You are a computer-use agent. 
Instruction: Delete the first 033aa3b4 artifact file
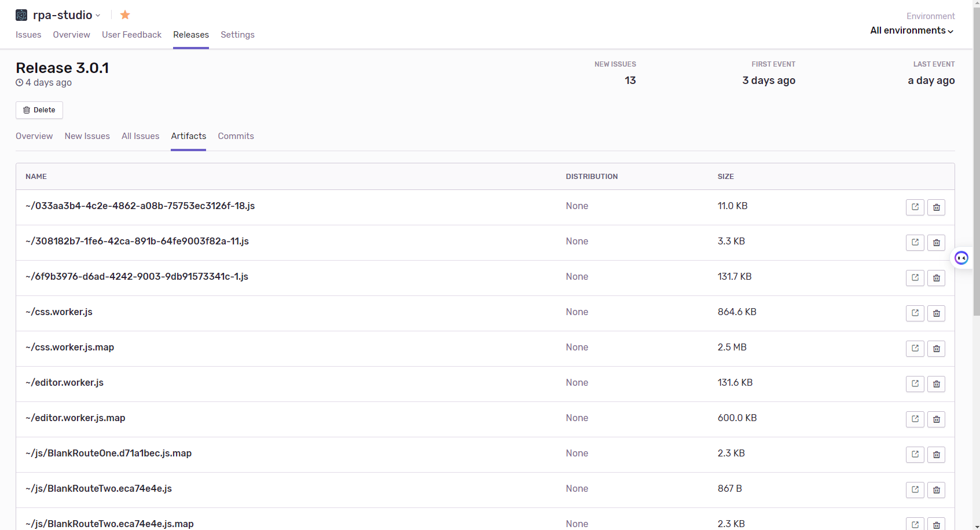[x=936, y=207]
